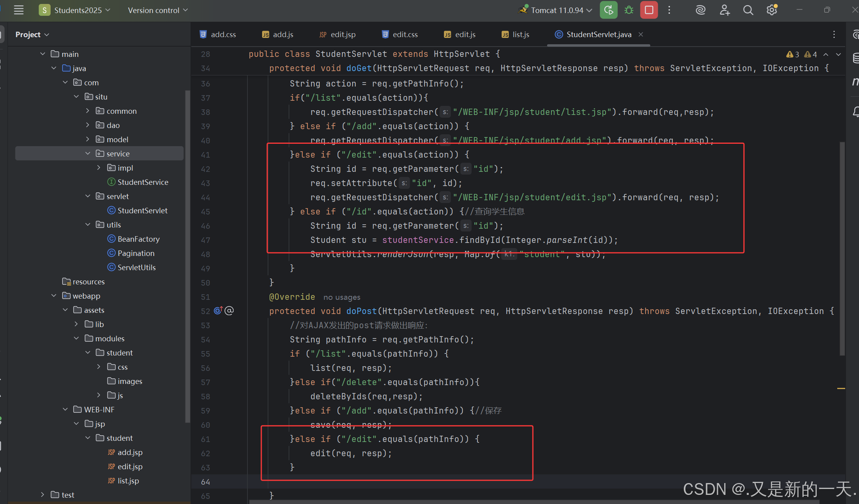The width and height of the screenshot is (859, 504).
Task: Open list.jsp in project tree
Action: [123, 481]
